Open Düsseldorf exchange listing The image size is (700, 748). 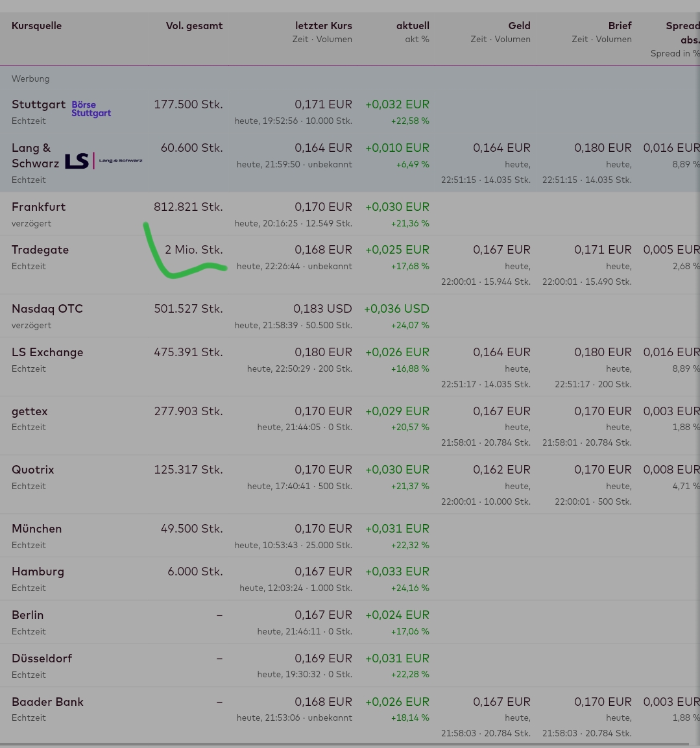pyautogui.click(x=42, y=658)
